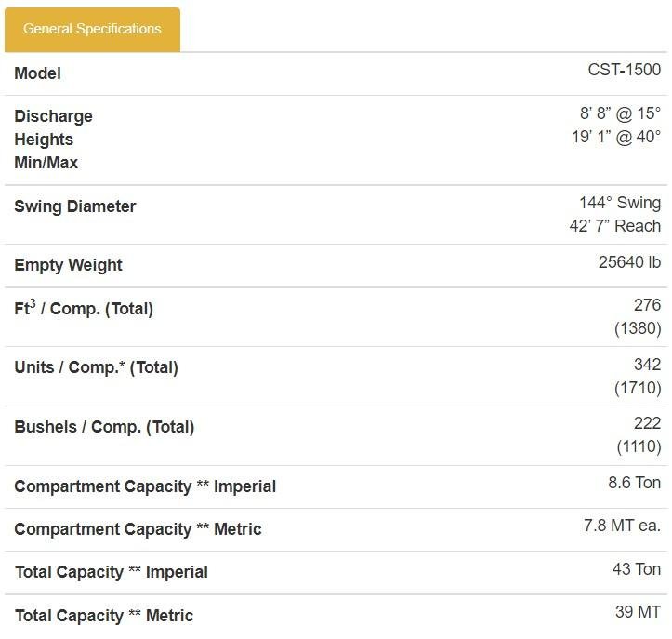This screenshot has width=672, height=639.
Task: Select the Empty Weight label
Action: click(68, 265)
